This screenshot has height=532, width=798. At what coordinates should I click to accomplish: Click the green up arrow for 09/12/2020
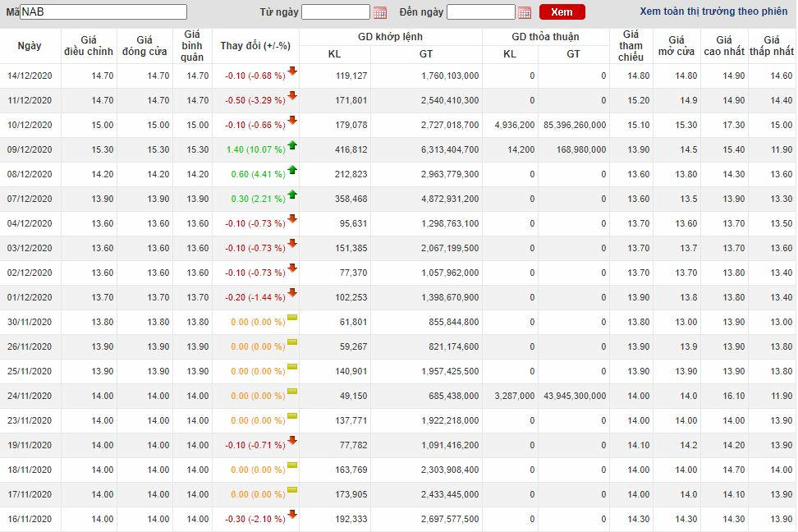click(x=292, y=145)
